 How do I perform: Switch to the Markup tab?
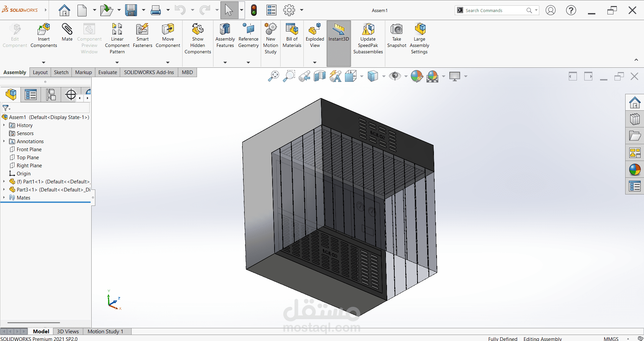(83, 72)
